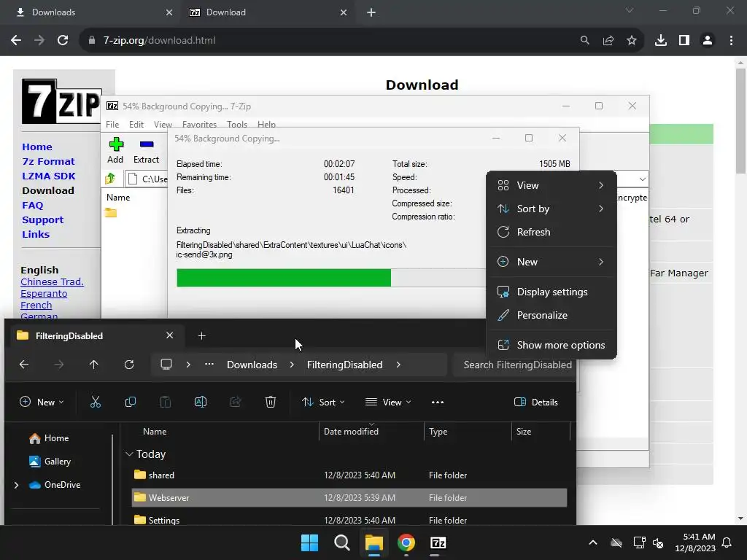Image resolution: width=747 pixels, height=560 pixels.
Task: Open a new Chrome tab
Action: 371,12
